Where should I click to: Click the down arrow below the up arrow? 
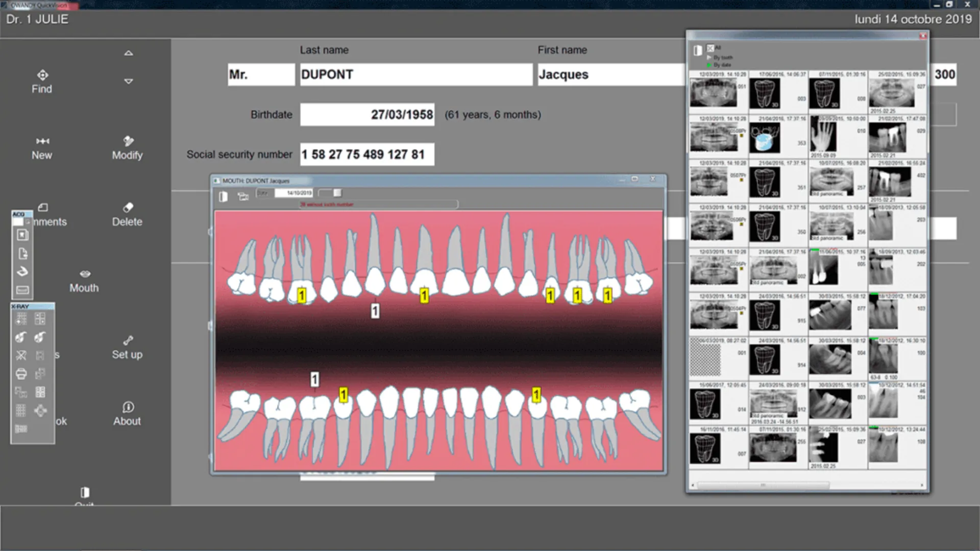click(129, 81)
